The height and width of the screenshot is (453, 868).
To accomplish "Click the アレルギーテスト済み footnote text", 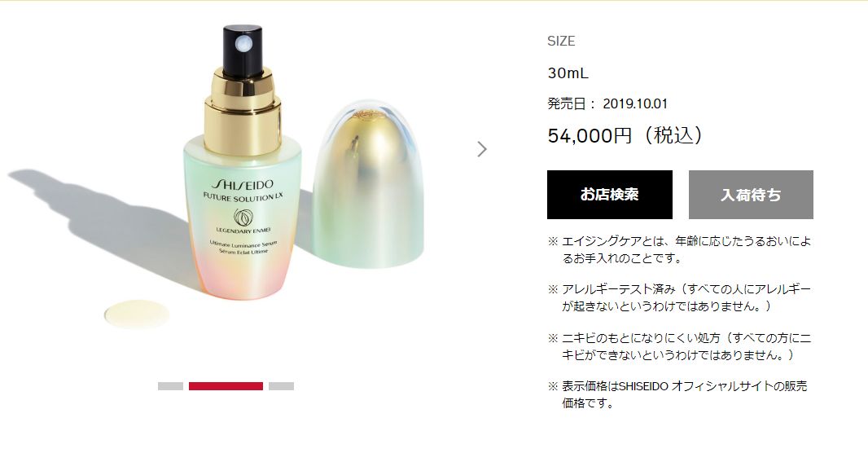I will click(680, 297).
